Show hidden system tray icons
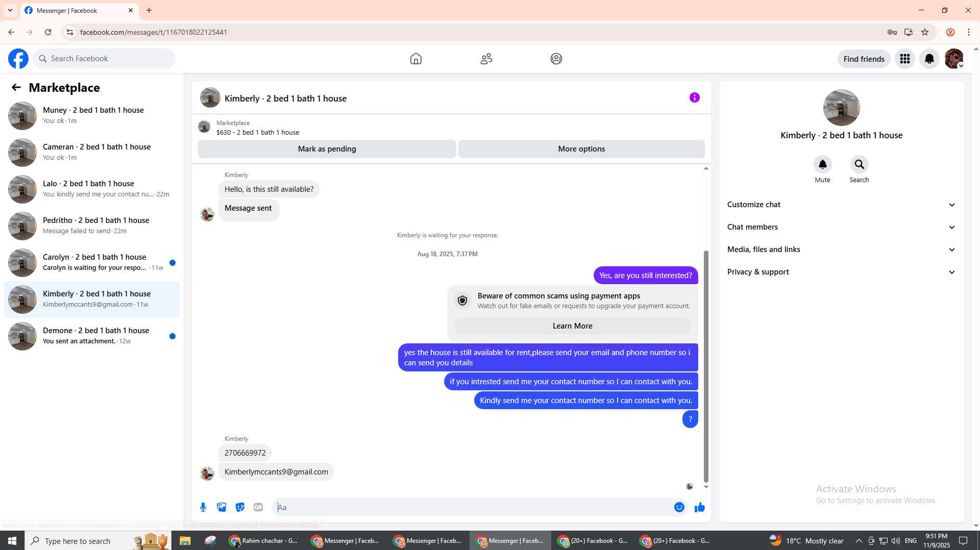The width and height of the screenshot is (980, 550). coord(859,541)
